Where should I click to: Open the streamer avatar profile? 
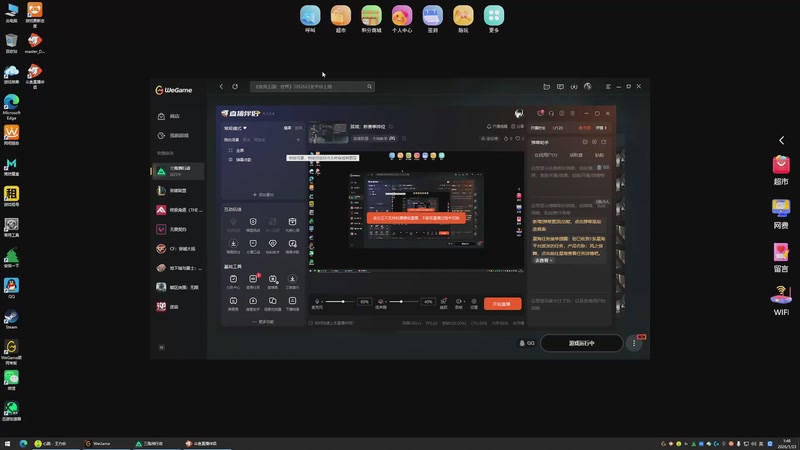coord(519,113)
